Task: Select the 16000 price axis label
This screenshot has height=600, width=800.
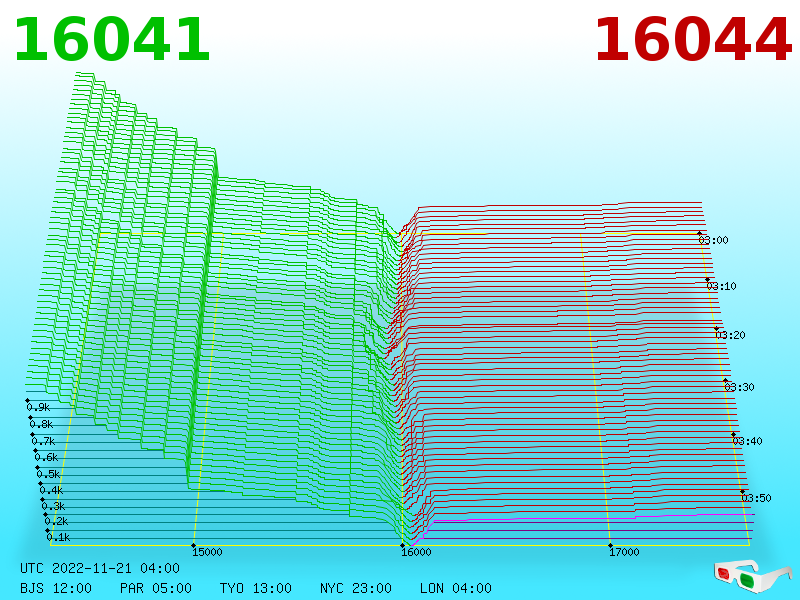Action: pyautogui.click(x=416, y=552)
